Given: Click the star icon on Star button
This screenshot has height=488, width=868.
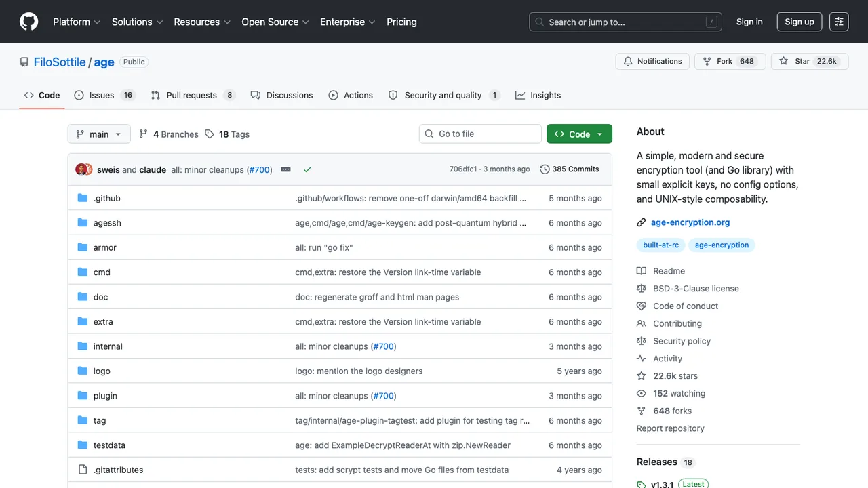Looking at the screenshot, I should [x=783, y=61].
